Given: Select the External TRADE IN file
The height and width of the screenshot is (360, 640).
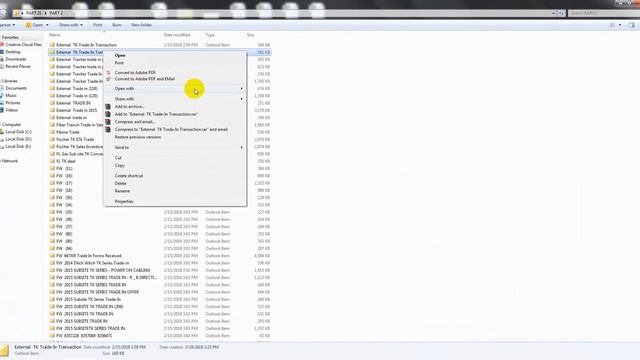Looking at the screenshot, I should point(73,103).
